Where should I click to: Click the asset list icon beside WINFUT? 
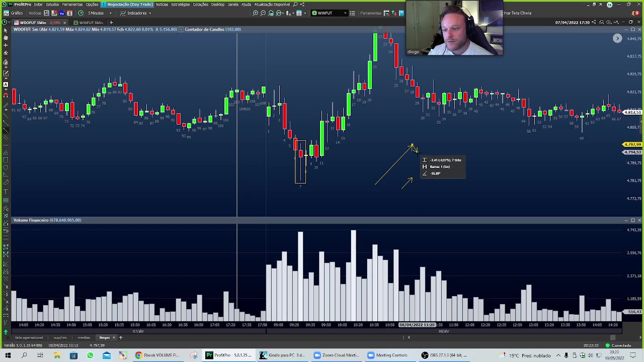click(352, 13)
